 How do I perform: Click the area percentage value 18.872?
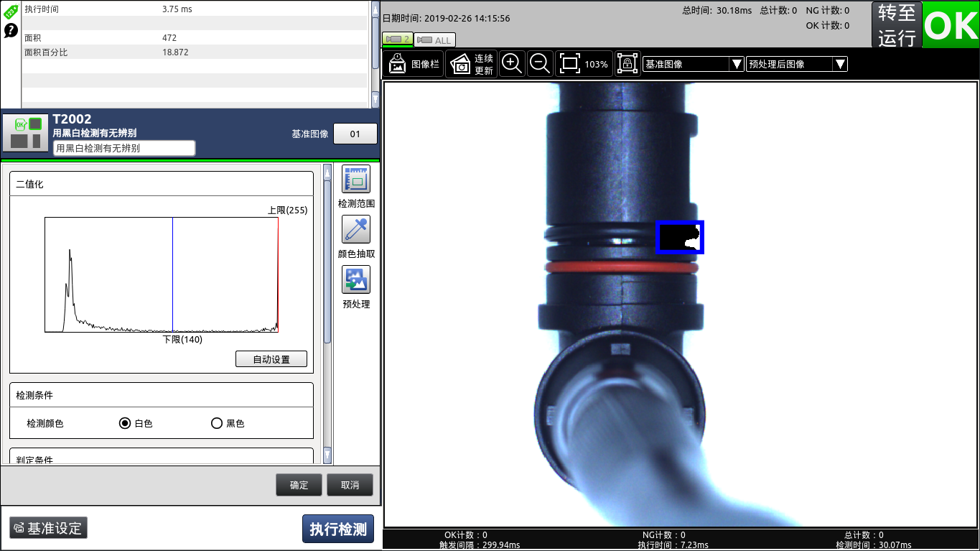(x=175, y=52)
